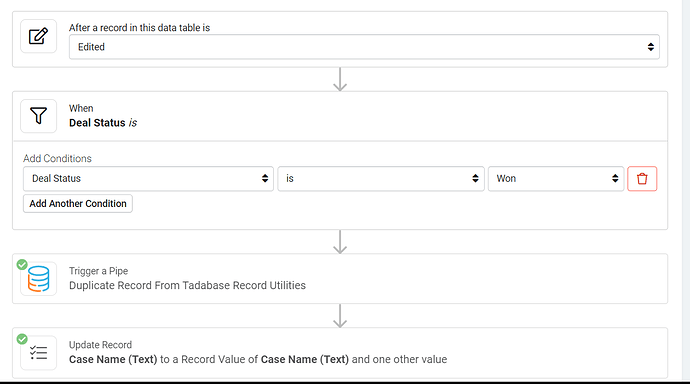Image resolution: width=690 pixels, height=384 pixels.
Task: Click the funnel filter condition icon
Action: tap(39, 116)
